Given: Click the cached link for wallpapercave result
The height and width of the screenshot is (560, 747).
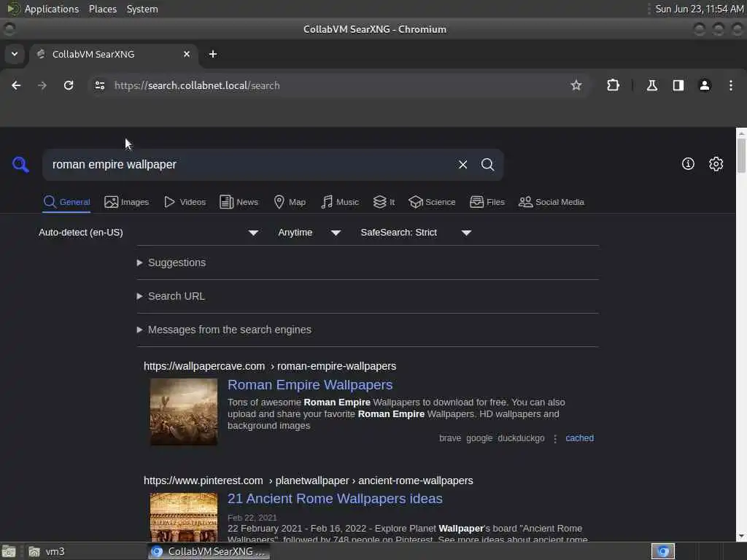Looking at the screenshot, I should click(579, 438).
